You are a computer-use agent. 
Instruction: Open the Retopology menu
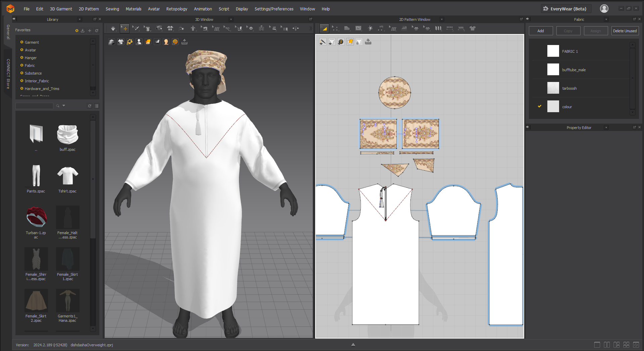coord(177,9)
